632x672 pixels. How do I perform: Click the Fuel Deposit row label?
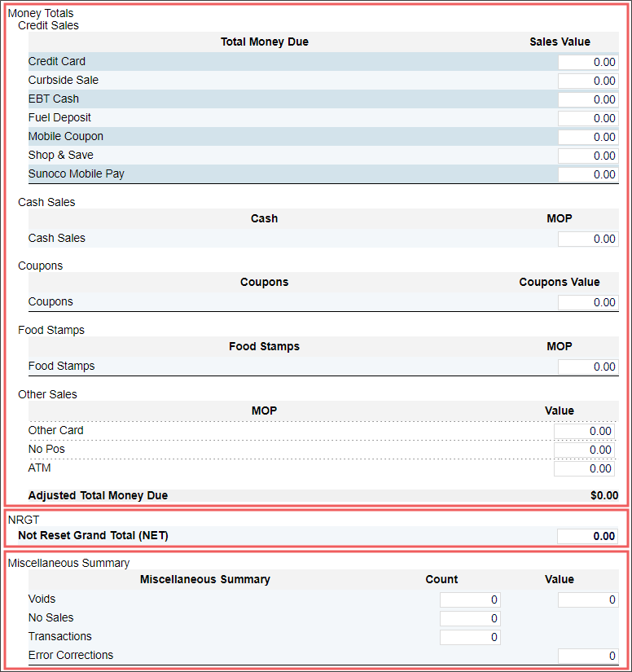(x=59, y=118)
